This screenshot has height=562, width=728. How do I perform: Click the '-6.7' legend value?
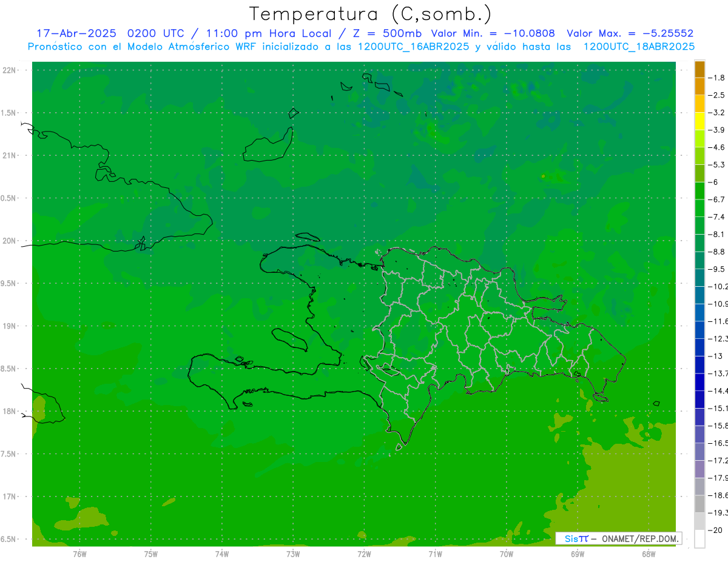tap(716, 199)
